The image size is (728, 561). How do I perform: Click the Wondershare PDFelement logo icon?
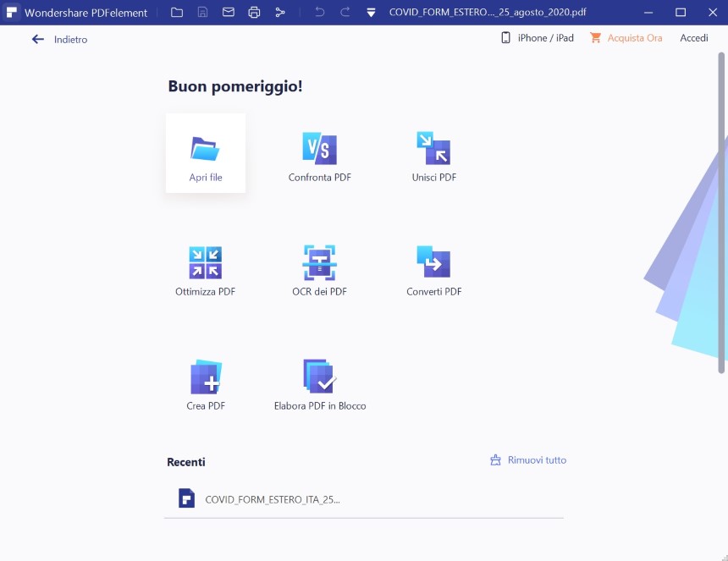pos(12,13)
